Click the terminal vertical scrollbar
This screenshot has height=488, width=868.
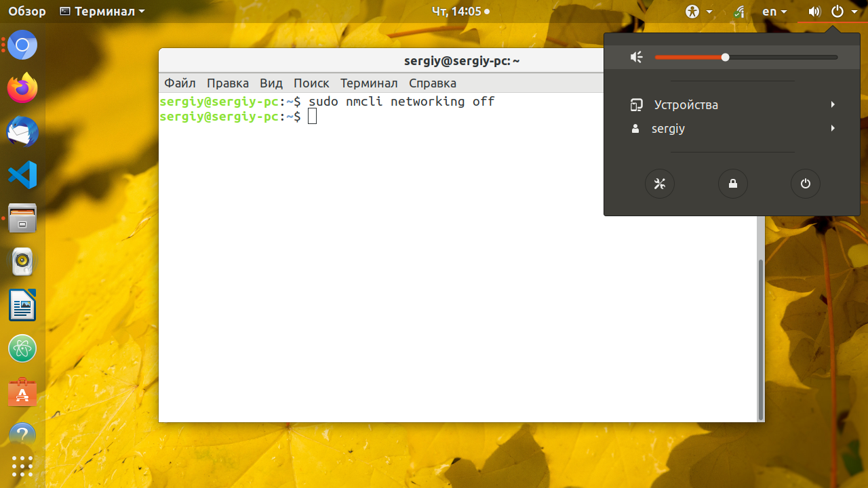pyautogui.click(x=761, y=339)
